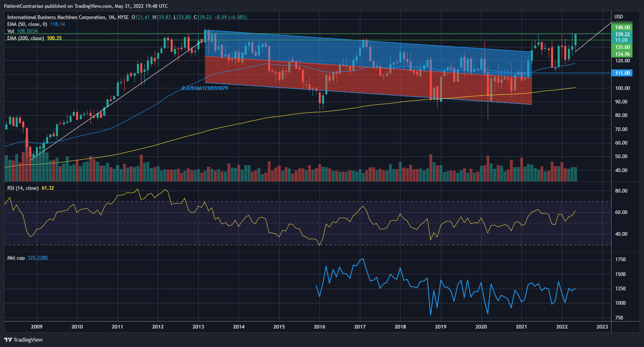644x347 pixels.
Task: Click the USD currency label on price axis
Action: (x=619, y=17)
